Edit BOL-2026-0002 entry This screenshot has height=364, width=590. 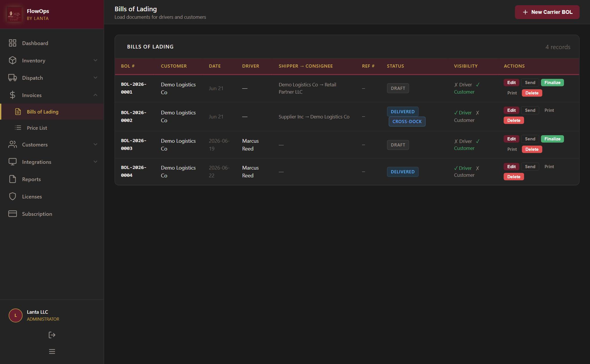point(511,110)
